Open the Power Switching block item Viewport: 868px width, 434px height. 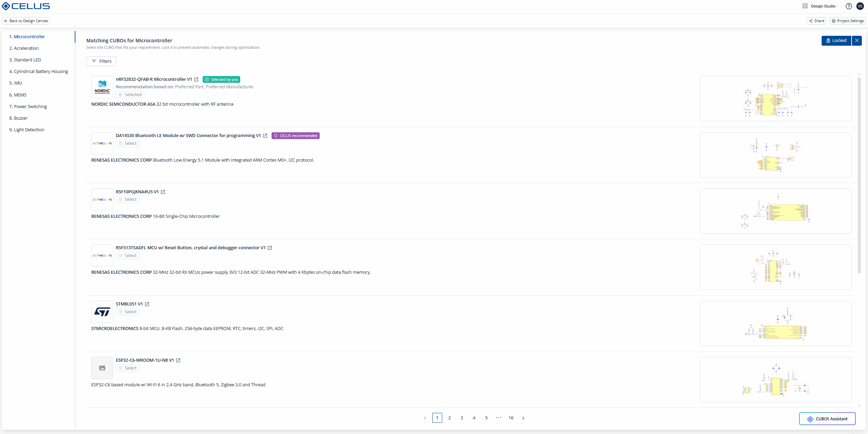(x=28, y=107)
